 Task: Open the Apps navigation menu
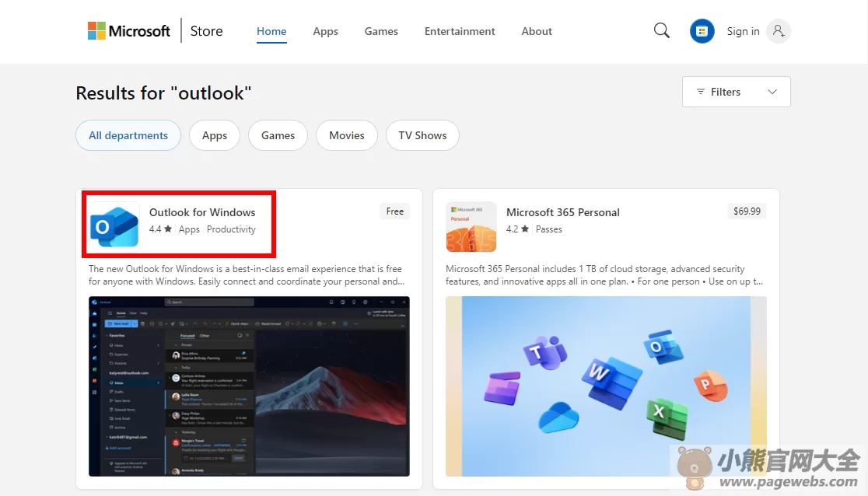[x=325, y=32]
